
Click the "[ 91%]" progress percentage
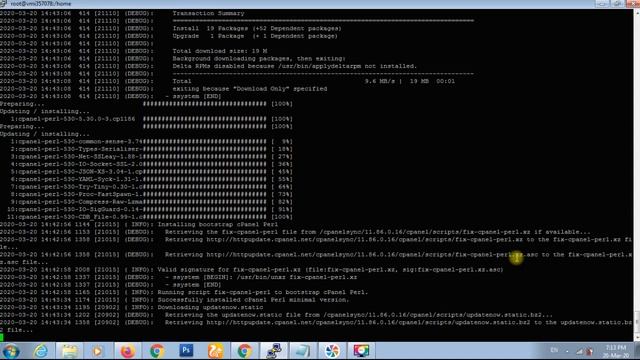tap(282, 209)
